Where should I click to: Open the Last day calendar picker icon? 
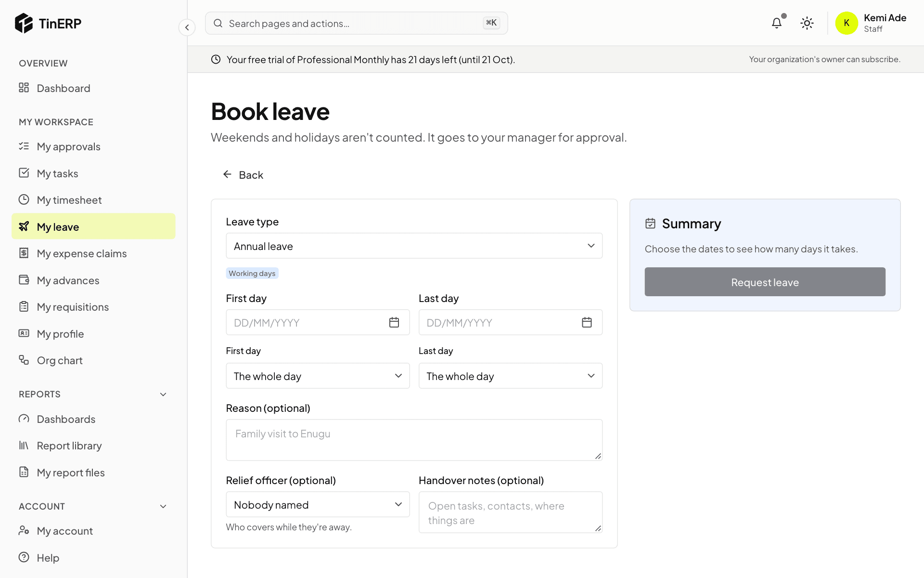click(587, 322)
